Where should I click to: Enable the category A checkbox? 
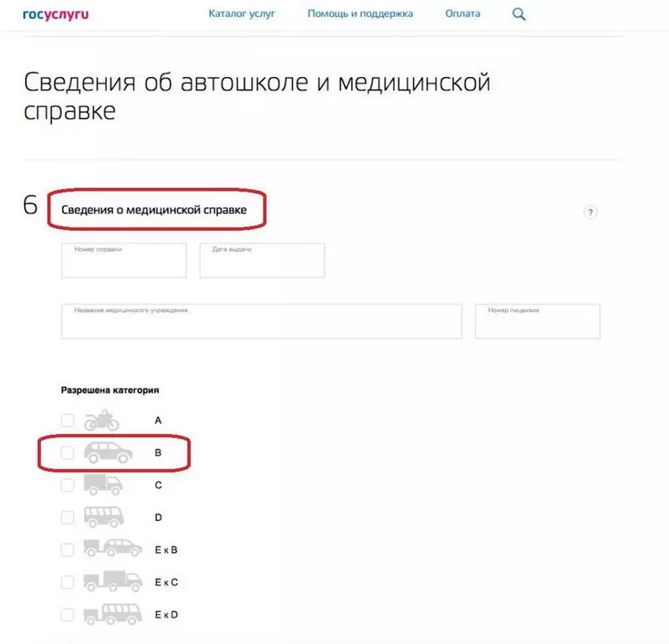click(x=68, y=421)
